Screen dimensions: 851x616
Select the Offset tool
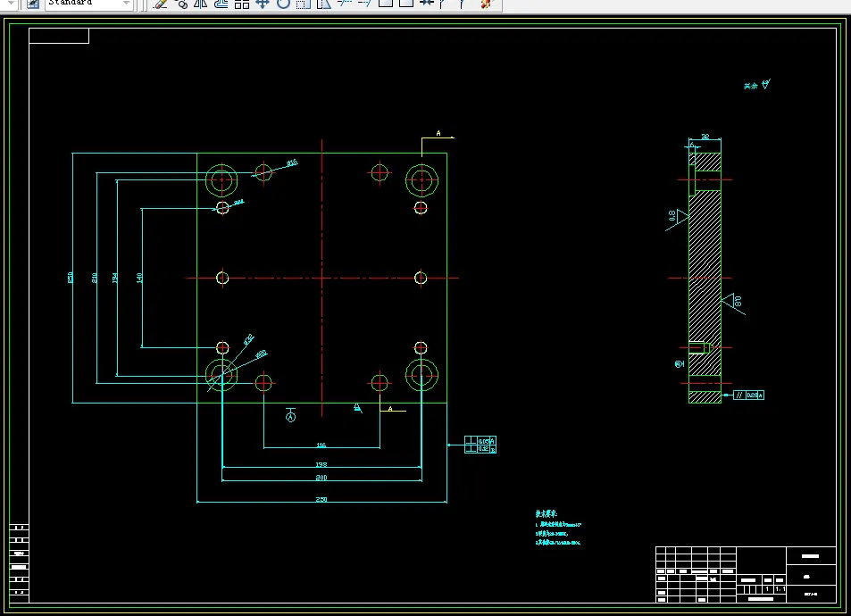pos(221,4)
